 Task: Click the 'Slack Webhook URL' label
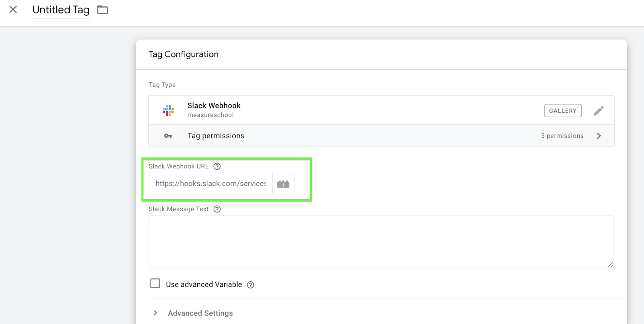179,166
